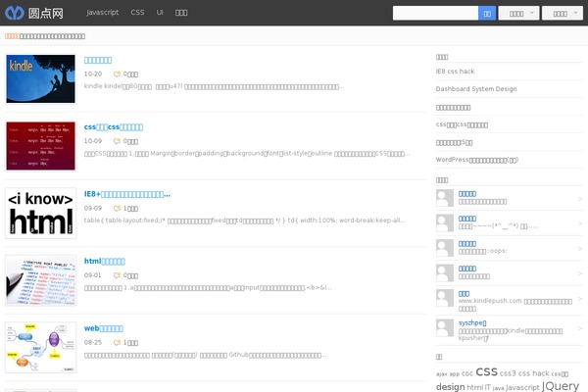
Task: Open Javascript in the header navigation
Action: coord(102,13)
